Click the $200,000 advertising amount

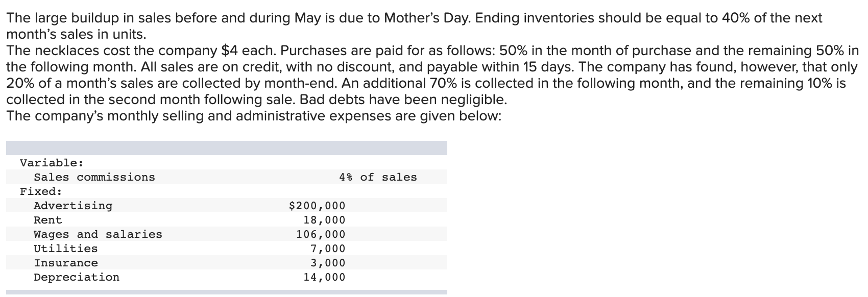click(317, 206)
